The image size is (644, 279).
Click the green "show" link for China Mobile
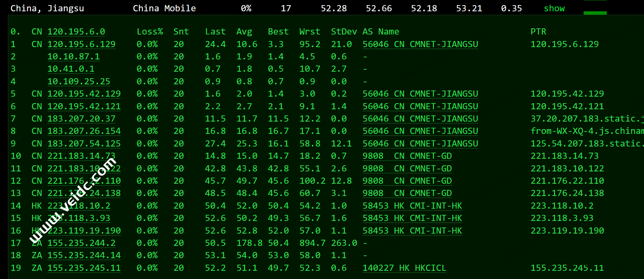click(554, 9)
